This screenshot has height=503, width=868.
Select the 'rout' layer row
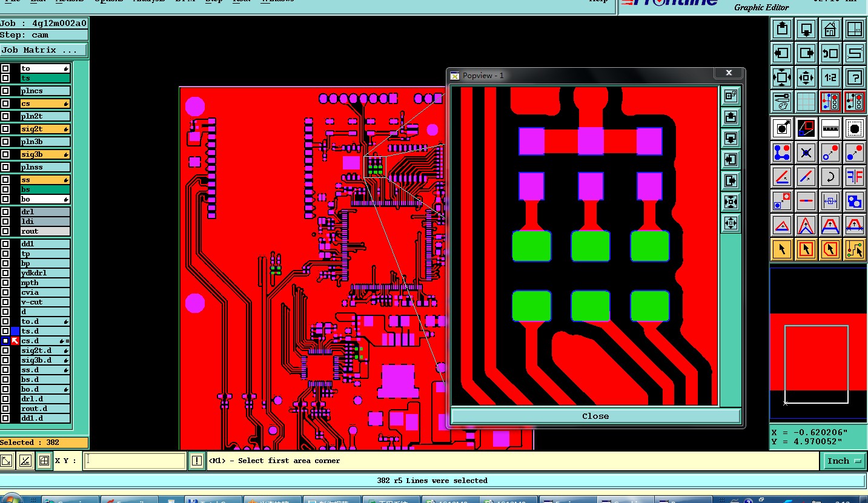click(x=45, y=231)
